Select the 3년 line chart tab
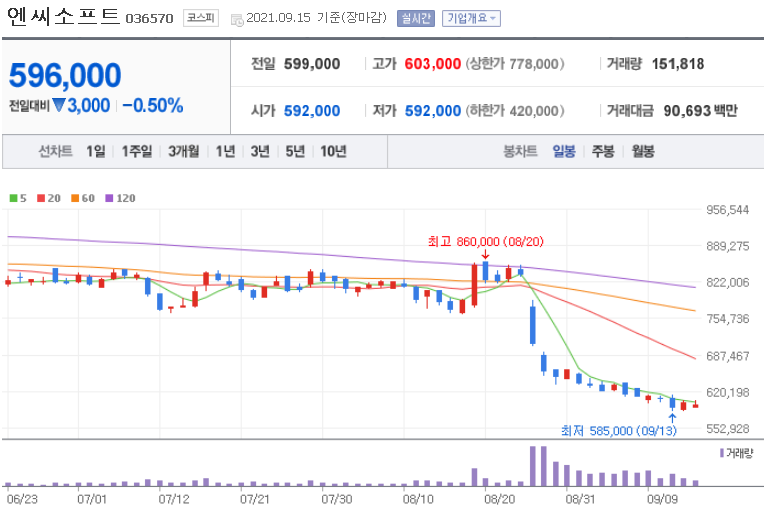 click(260, 152)
